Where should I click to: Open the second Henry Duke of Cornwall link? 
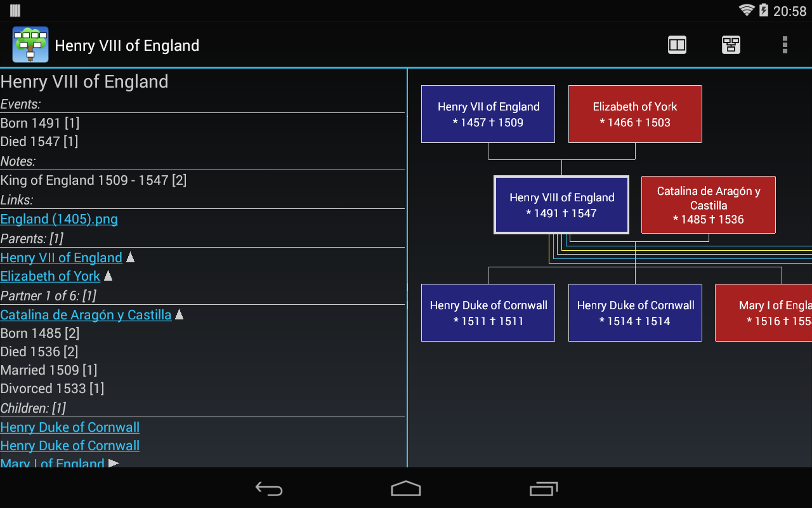70,446
